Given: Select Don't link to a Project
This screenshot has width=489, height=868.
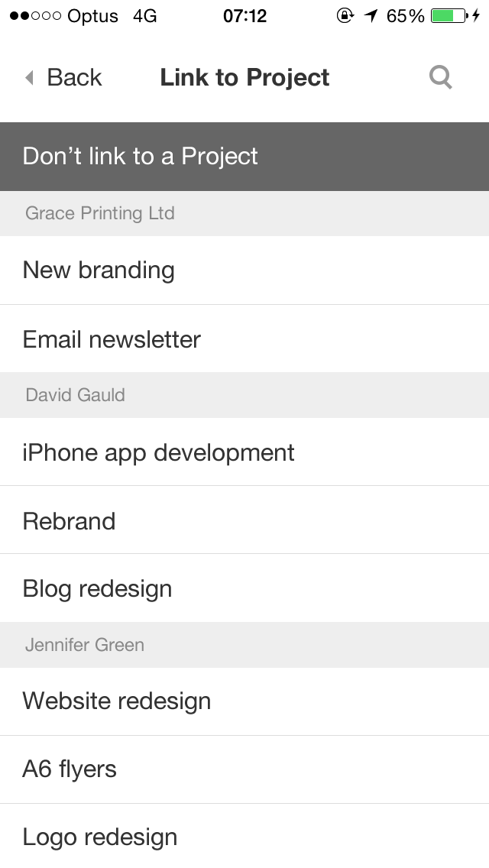Looking at the screenshot, I should (x=244, y=157).
